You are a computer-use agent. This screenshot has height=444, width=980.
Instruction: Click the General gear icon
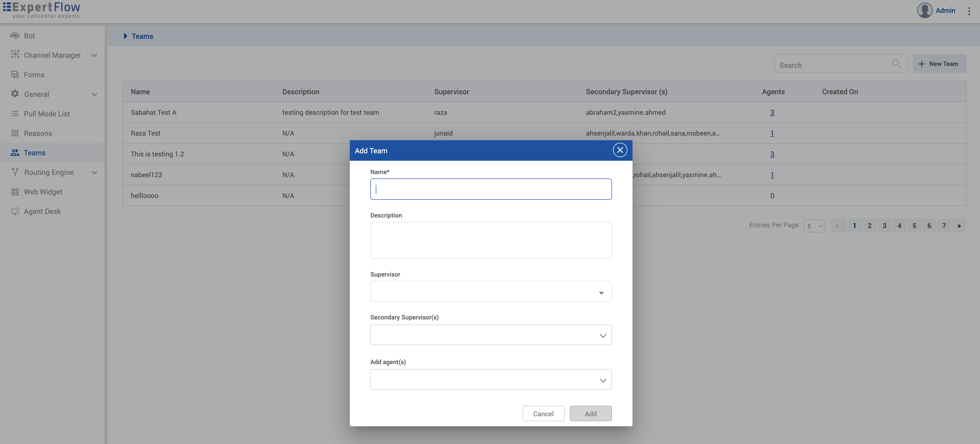[15, 94]
